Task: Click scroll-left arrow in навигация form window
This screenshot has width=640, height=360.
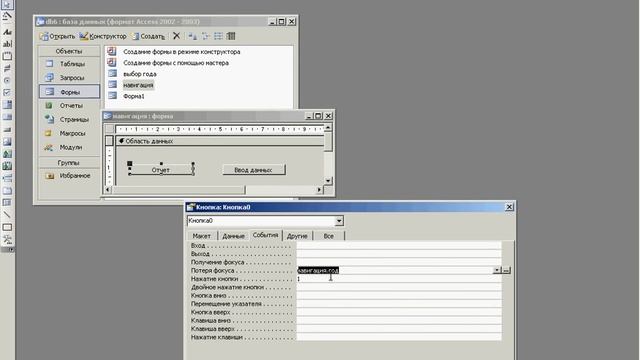Action: click(108, 190)
